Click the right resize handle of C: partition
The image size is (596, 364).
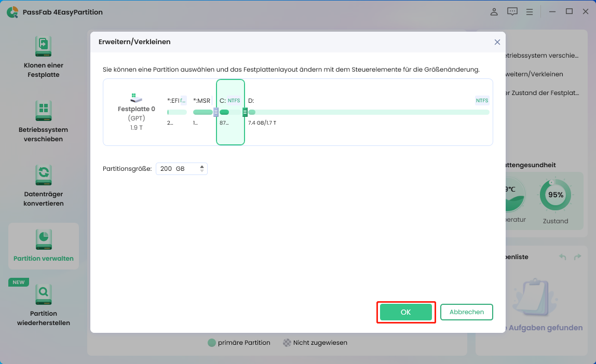(245, 112)
